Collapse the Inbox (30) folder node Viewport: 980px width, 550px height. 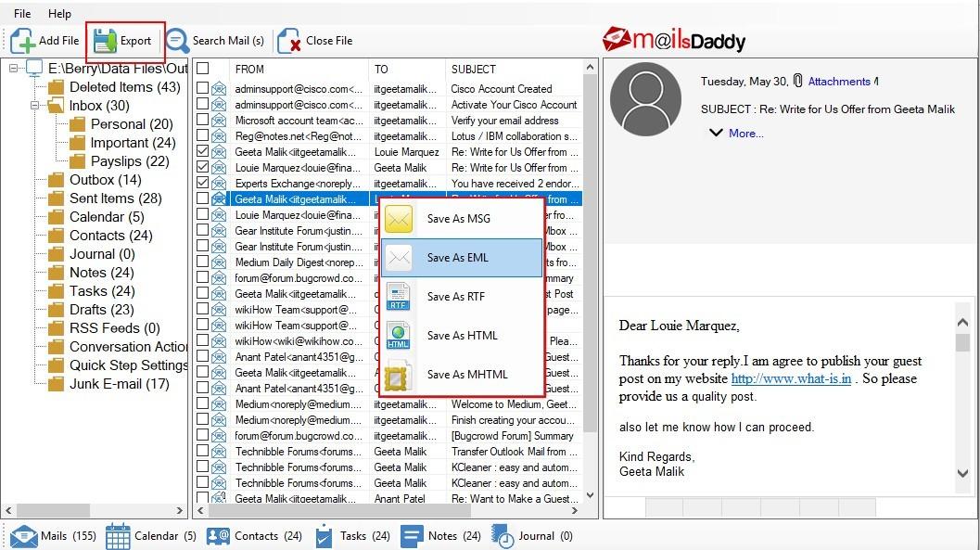[35, 106]
